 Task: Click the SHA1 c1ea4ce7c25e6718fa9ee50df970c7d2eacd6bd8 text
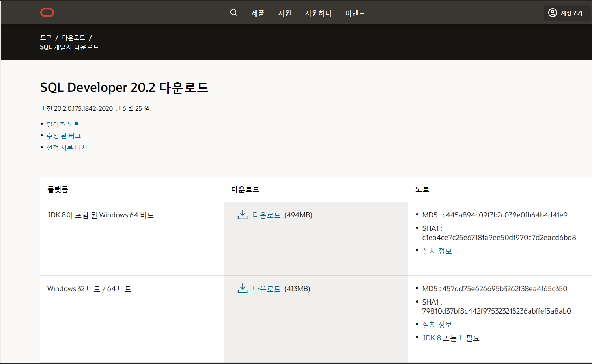[x=499, y=233]
